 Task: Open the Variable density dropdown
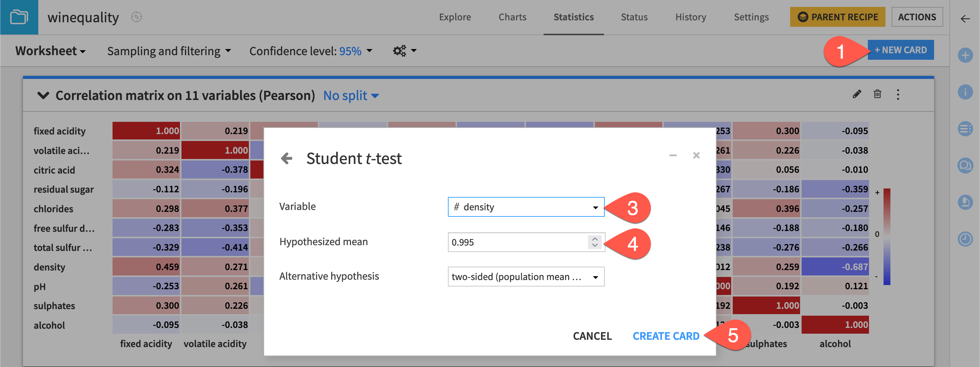526,207
